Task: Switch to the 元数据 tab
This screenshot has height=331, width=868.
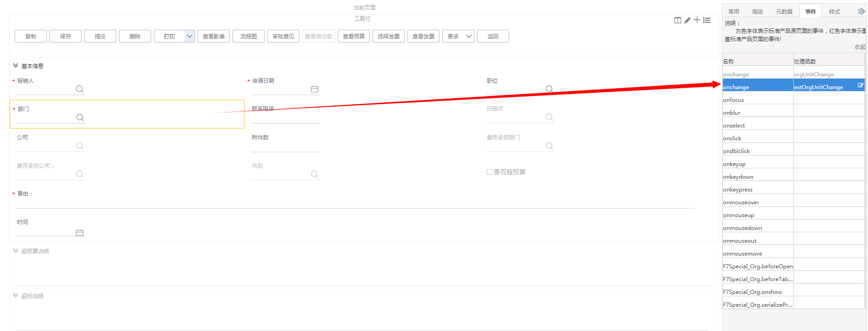Action: tap(784, 12)
